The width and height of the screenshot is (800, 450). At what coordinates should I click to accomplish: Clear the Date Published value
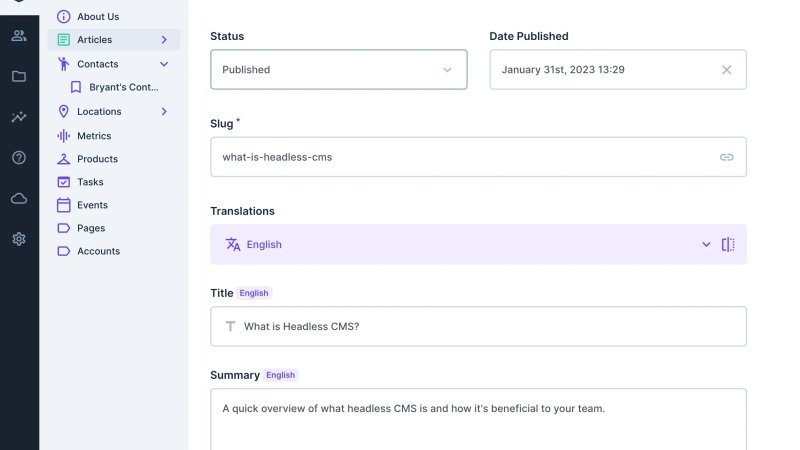[727, 70]
